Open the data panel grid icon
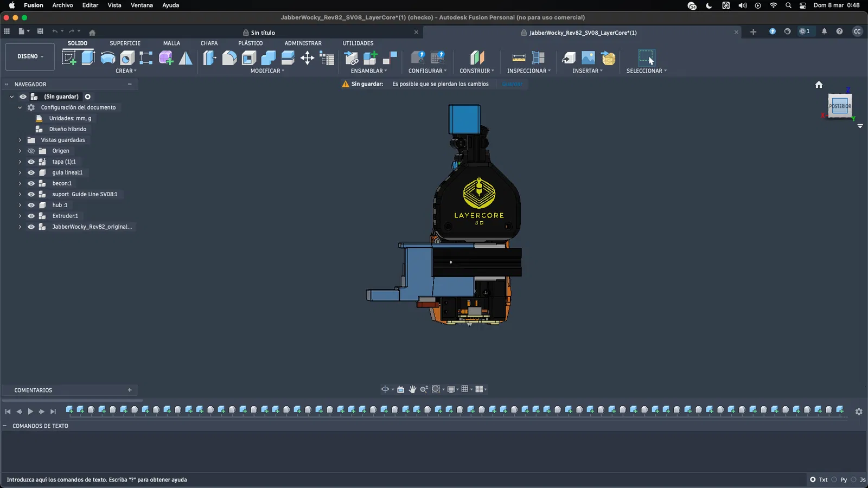This screenshot has height=488, width=868. point(7,31)
